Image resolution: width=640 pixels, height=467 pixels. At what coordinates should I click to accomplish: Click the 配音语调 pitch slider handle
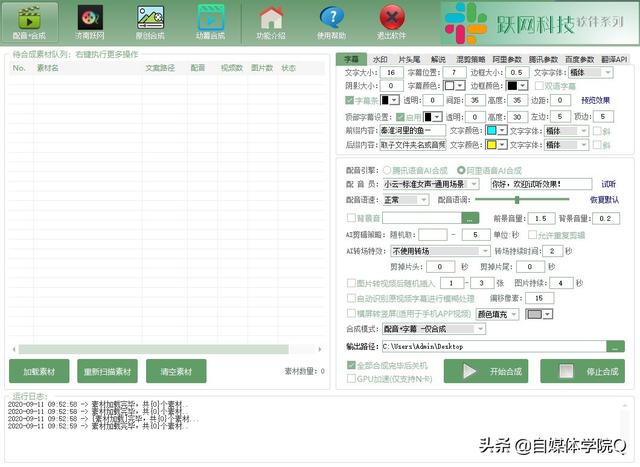517,200
